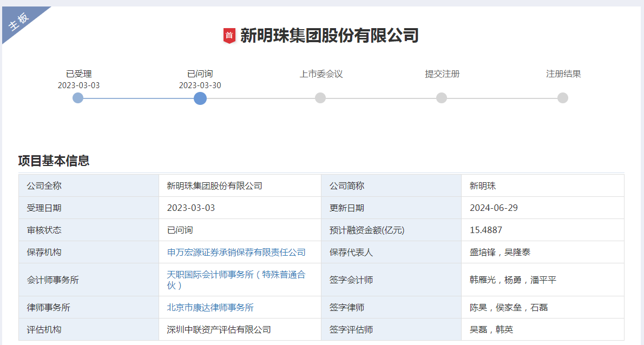Click the 签字律师 label cell
Screen dimensions: 644x345
[391, 307]
